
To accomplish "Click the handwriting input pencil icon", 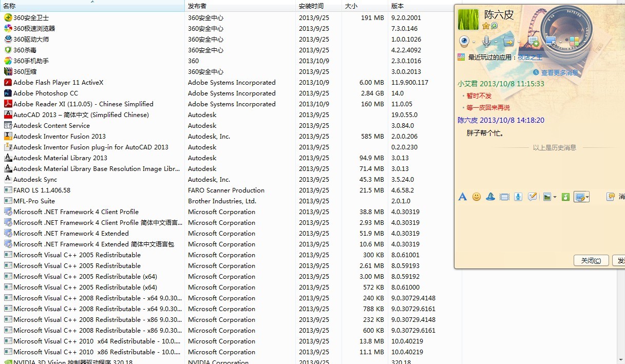I will click(x=532, y=197).
